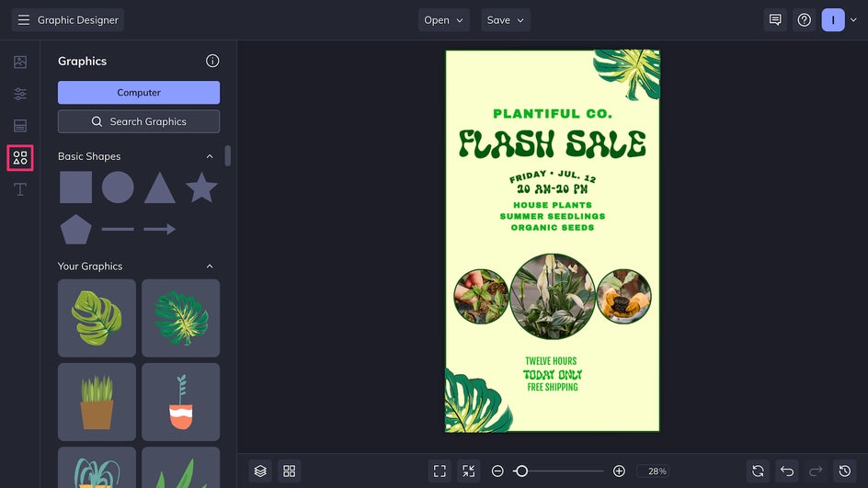This screenshot has width=868, height=488.
Task: Collapse the Your Graphics section
Action: (210, 267)
